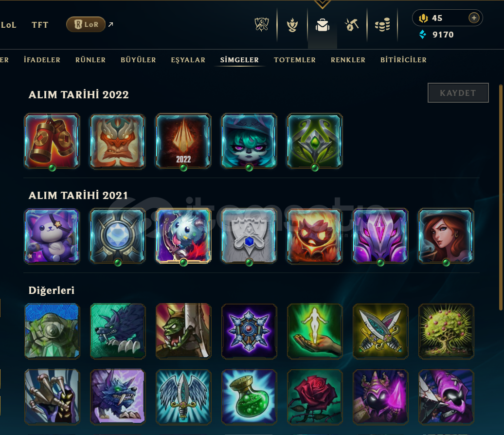The height and width of the screenshot is (435, 504).
Task: Open the lotus profile icon
Action: click(292, 25)
